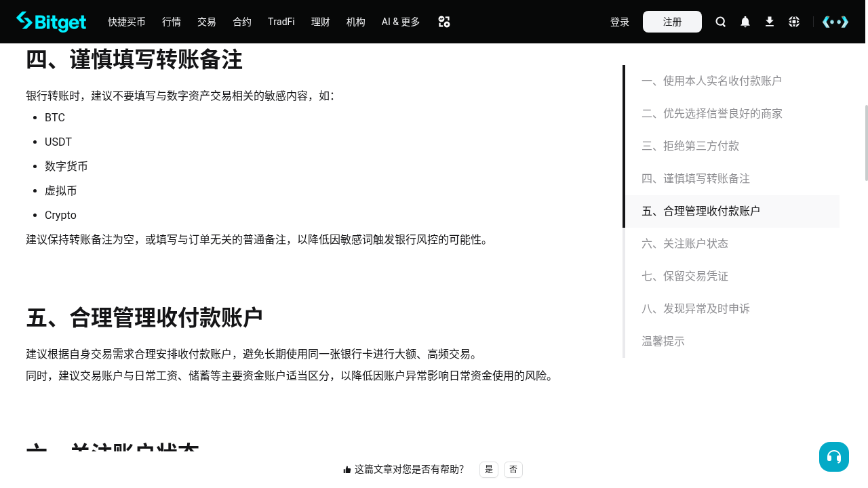This screenshot has height=488, width=868.
Task: Vote 否 for article helpfulness
Action: pos(513,469)
